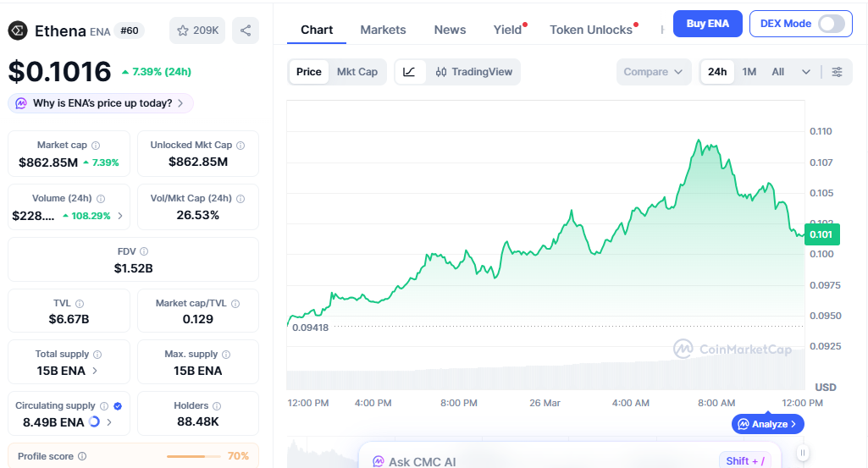Add Ethena to watchlist via star button

point(197,30)
